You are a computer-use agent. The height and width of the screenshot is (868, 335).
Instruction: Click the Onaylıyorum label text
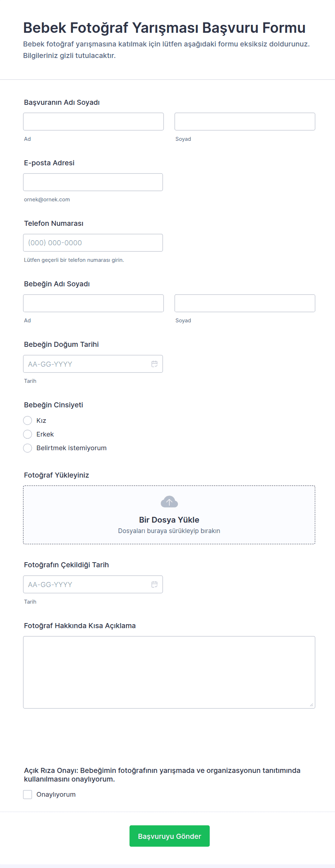pyautogui.click(x=56, y=795)
